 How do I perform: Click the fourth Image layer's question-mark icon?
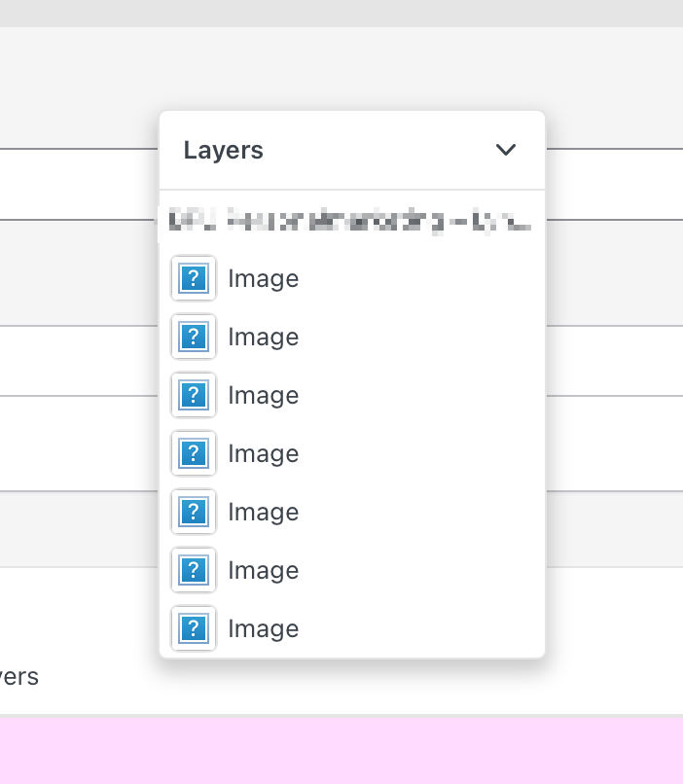tap(194, 454)
